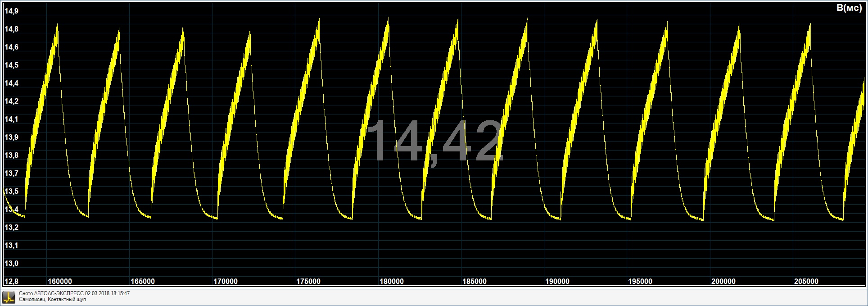This screenshot has height=306, width=868.
Task: Select the 175000 time axis marker
Action: 308,282
